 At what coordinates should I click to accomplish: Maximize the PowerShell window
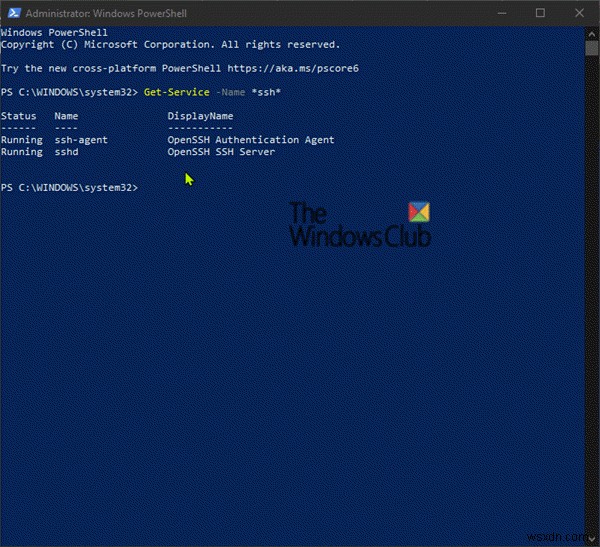[x=540, y=13]
